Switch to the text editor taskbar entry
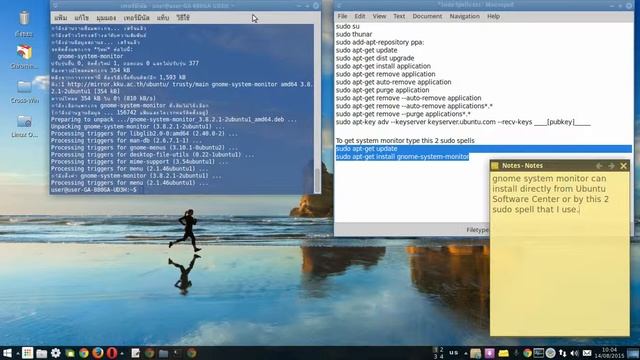Screen dimensions: 640x360 (136, 353)
